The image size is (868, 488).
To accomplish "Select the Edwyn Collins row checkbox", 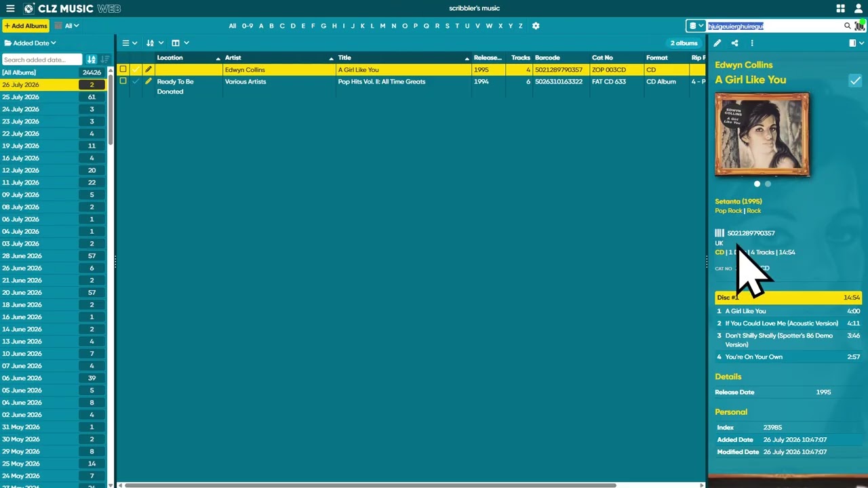I will [123, 69].
